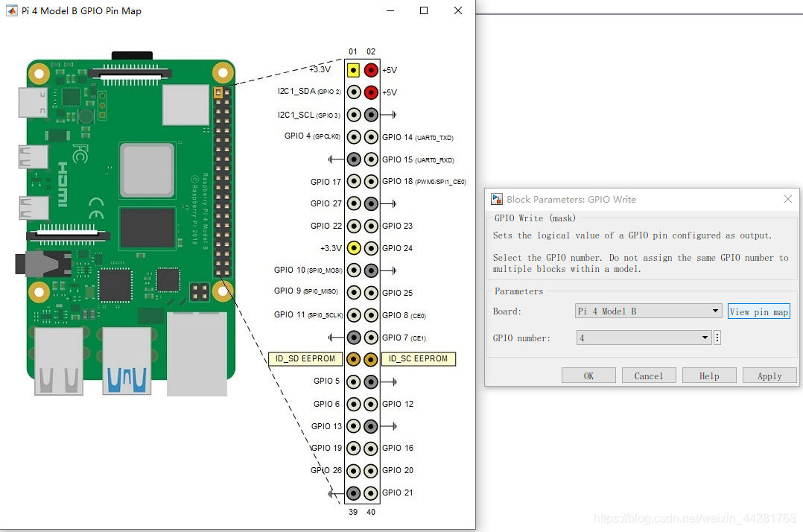Open Help for GPIO Write block
Viewport: 803px width, 532px height.
click(709, 376)
